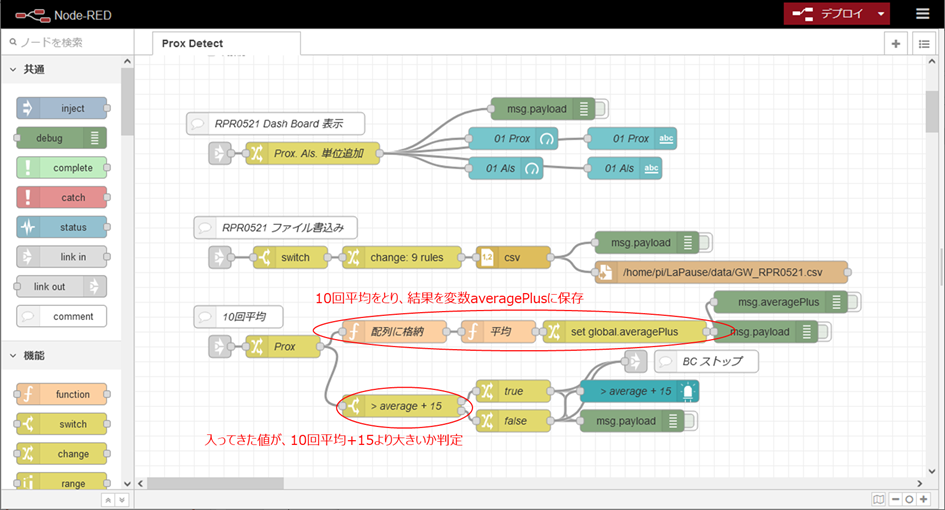Toggle the navigator map icon

(x=877, y=499)
